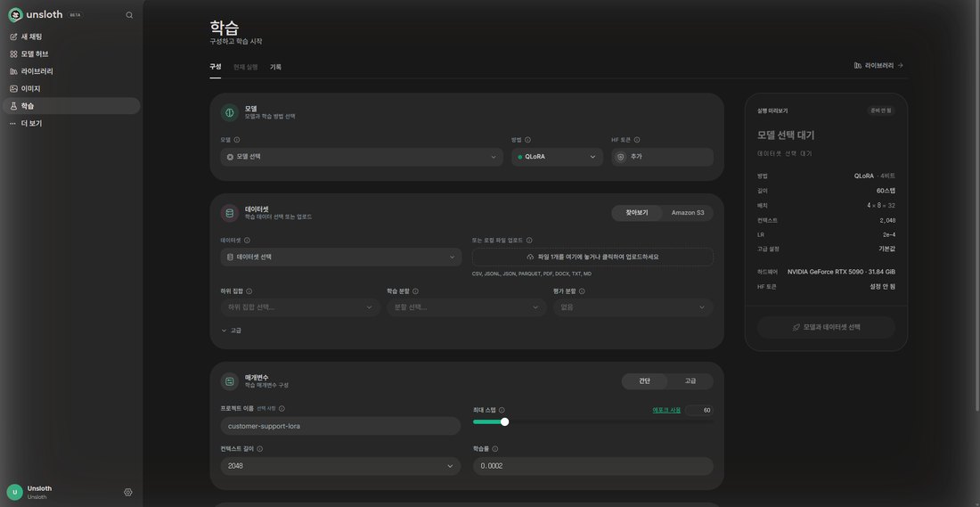Image resolution: width=980 pixels, height=507 pixels.
Task: Click the info icon beside HF 토큰
Action: pyautogui.click(x=637, y=140)
